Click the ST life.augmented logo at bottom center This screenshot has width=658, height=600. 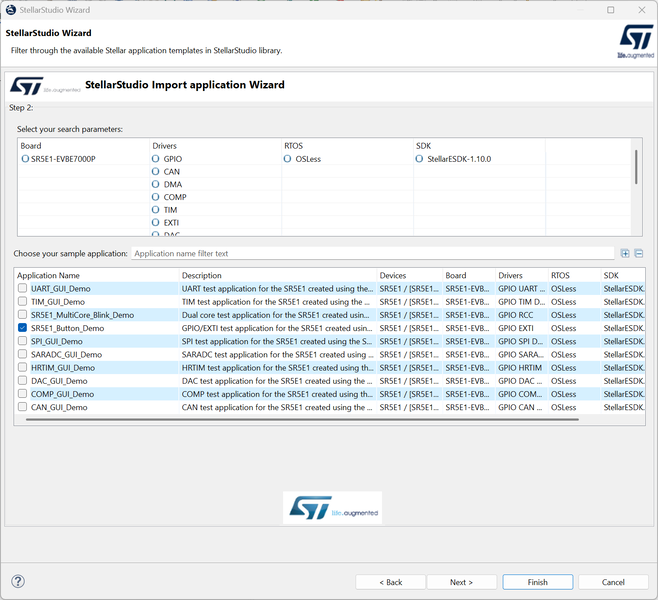[x=333, y=508]
